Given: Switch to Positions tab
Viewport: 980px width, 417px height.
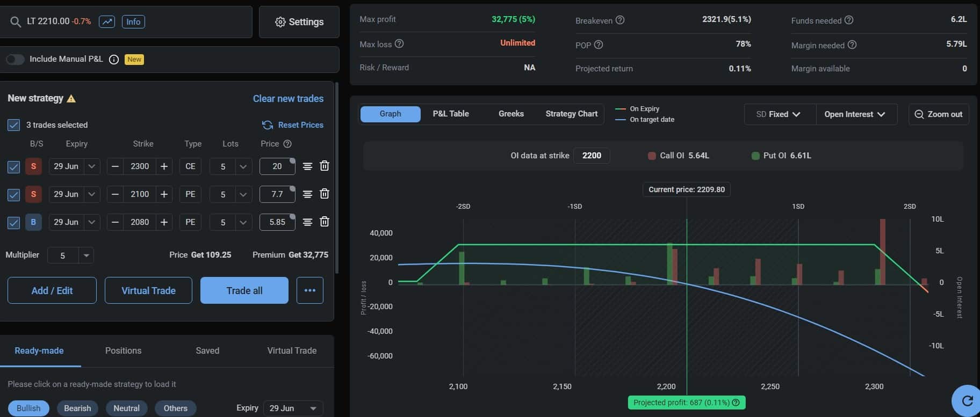Looking at the screenshot, I should point(123,350).
